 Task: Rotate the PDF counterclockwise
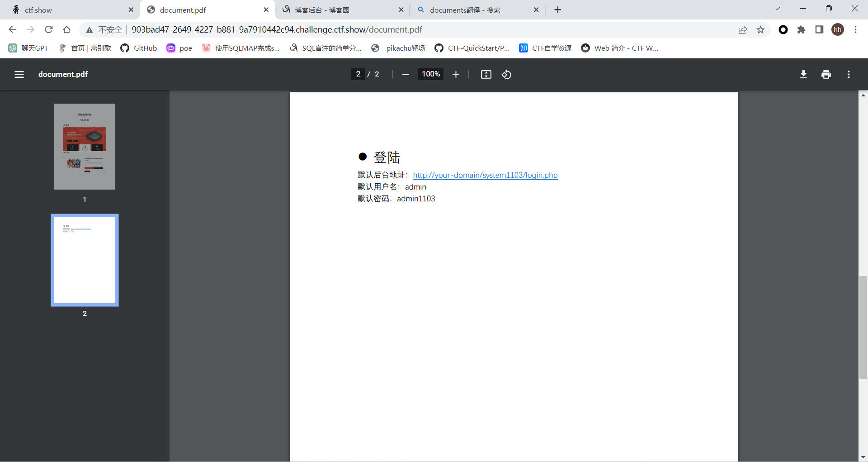[506, 74]
